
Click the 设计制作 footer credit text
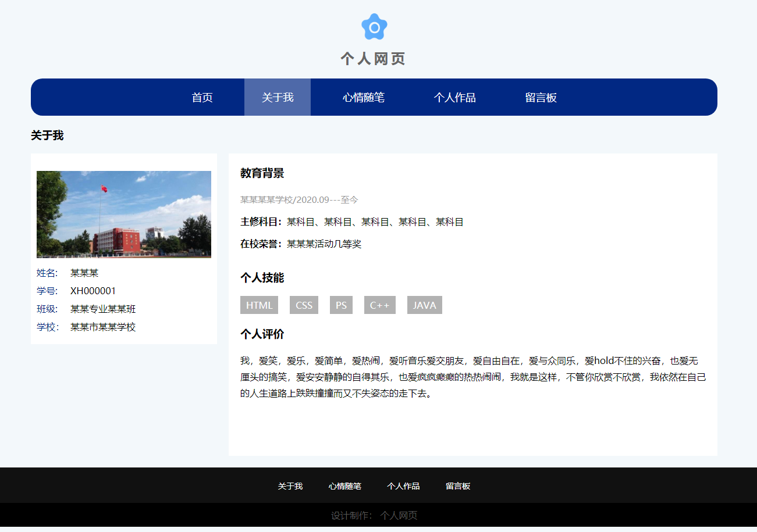pyautogui.click(x=374, y=516)
